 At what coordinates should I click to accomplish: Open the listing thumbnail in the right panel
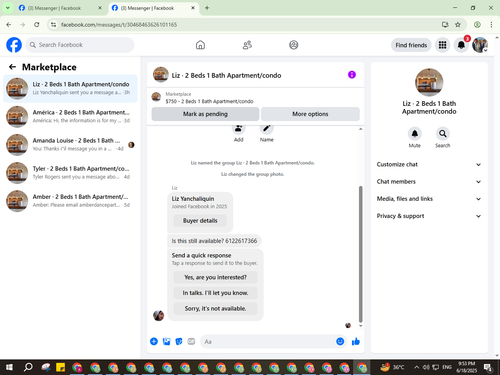point(429,82)
